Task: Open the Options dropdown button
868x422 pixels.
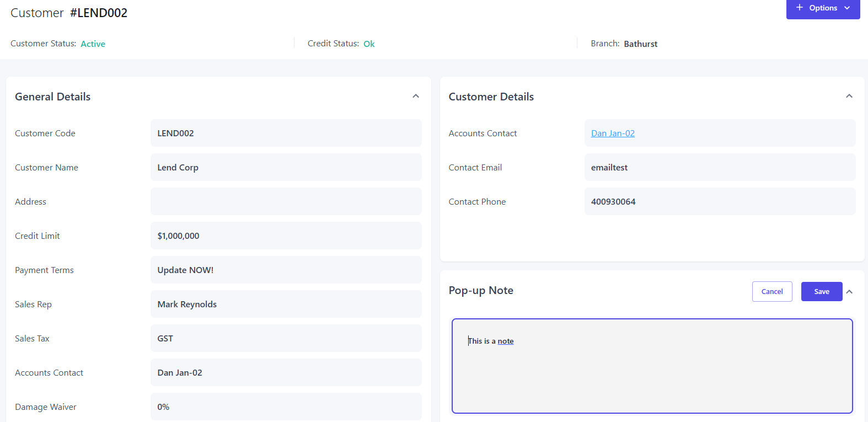Action: [x=823, y=8]
